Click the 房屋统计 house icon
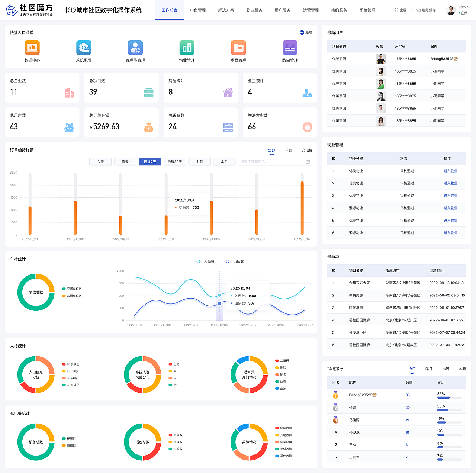 (228, 93)
